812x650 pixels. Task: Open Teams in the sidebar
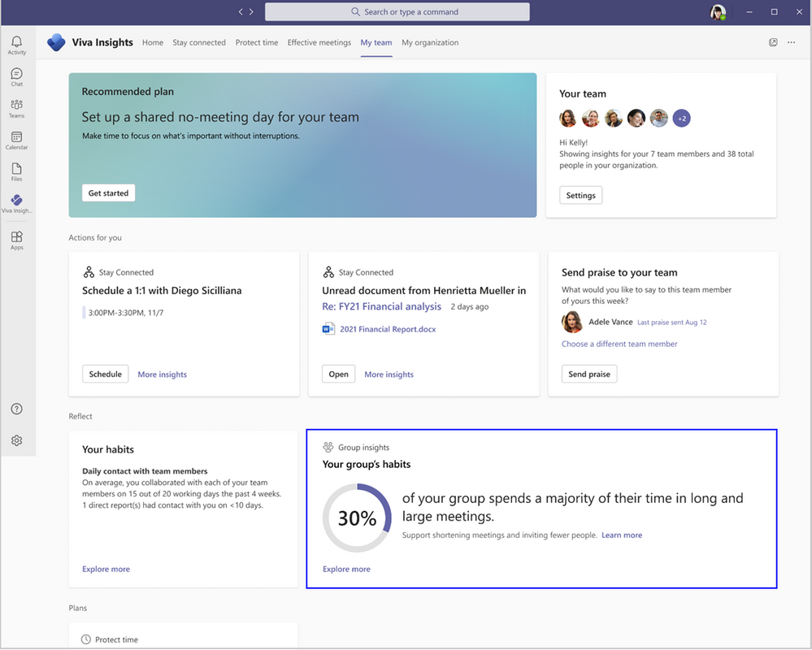click(x=16, y=109)
